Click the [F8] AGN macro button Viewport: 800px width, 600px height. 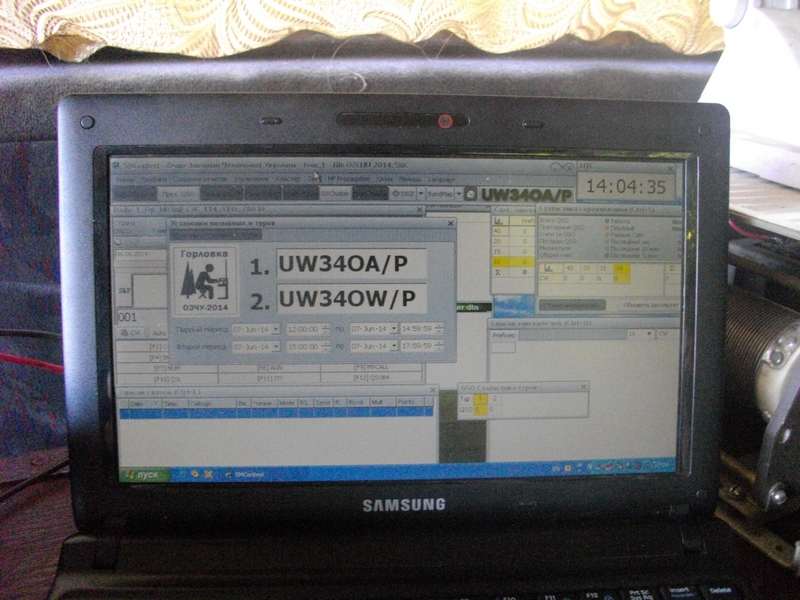[269, 367]
